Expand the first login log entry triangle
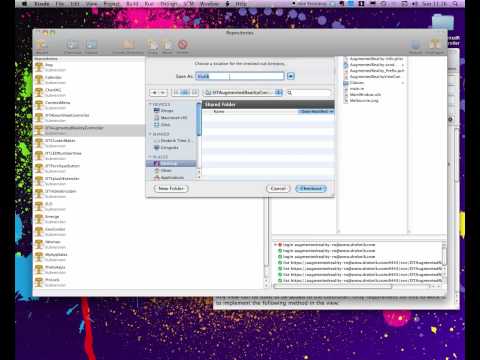The height and width of the screenshot is (360, 480). [x=275, y=245]
